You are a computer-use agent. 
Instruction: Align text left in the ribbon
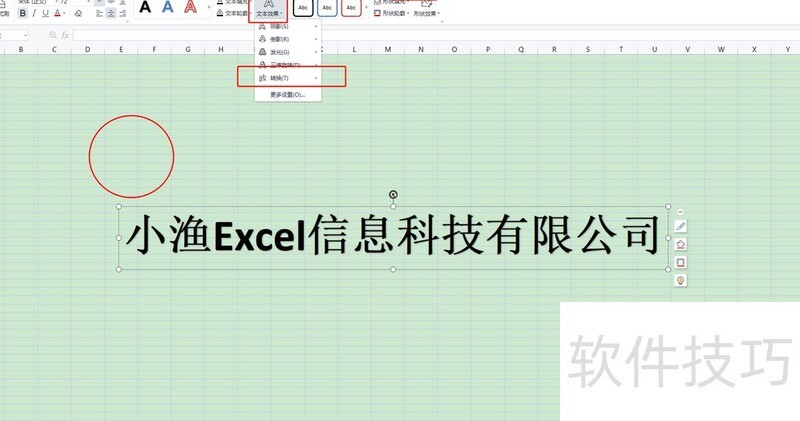pyautogui.click(x=99, y=14)
